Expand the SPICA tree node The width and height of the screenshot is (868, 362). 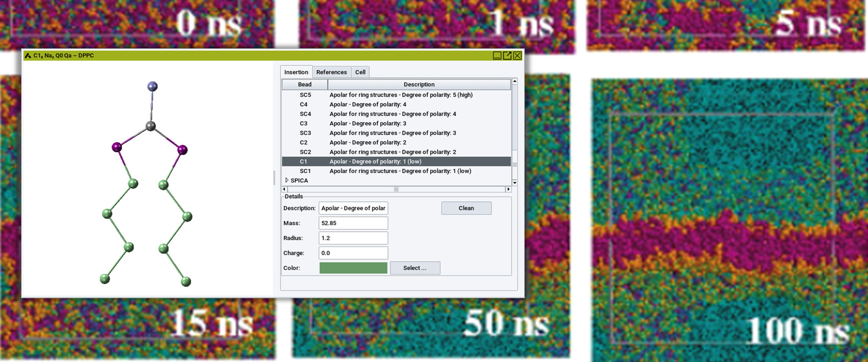[287, 180]
